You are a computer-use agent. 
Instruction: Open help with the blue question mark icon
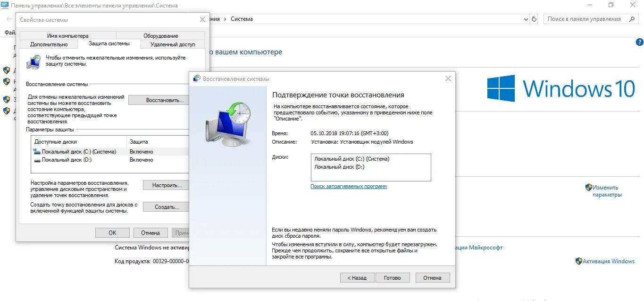point(640,42)
